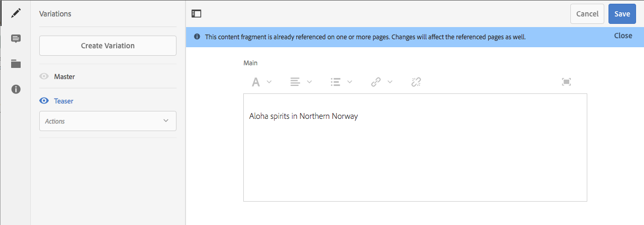Toggle the Master variation eye icon

[44, 76]
